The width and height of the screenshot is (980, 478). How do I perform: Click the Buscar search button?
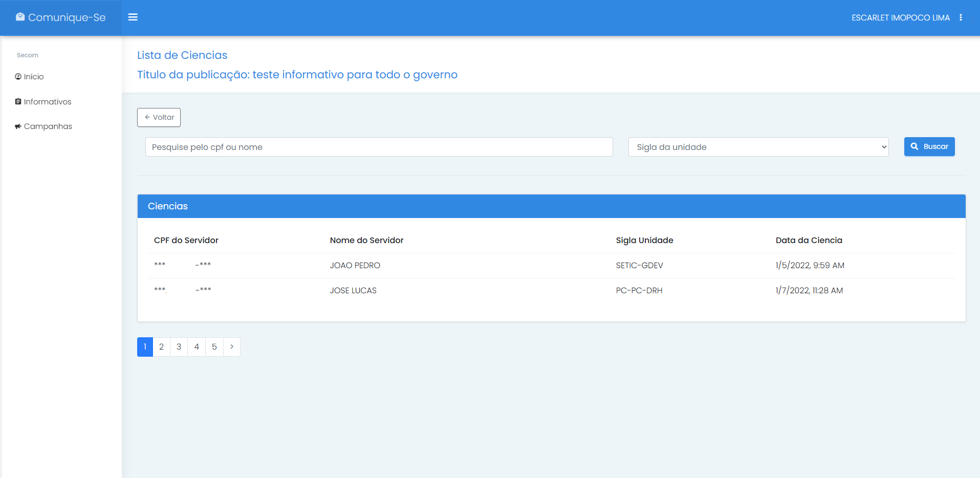929,146
